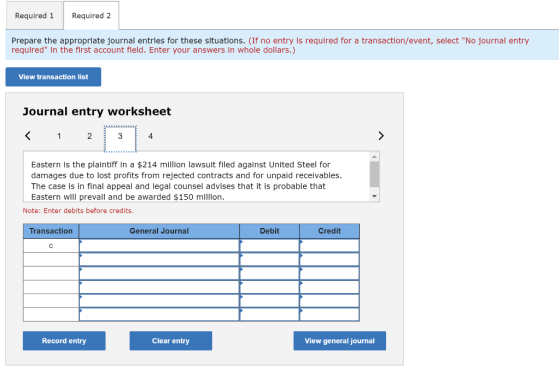Viewport: 560px width, 369px height.
Task: Open third row General Journal account field
Action: [x=159, y=273]
